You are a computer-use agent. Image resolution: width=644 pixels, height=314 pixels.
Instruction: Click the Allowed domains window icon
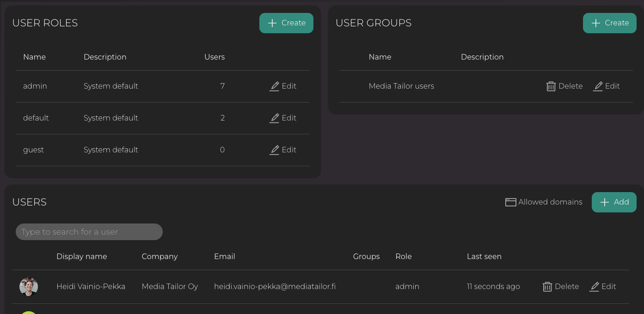510,202
